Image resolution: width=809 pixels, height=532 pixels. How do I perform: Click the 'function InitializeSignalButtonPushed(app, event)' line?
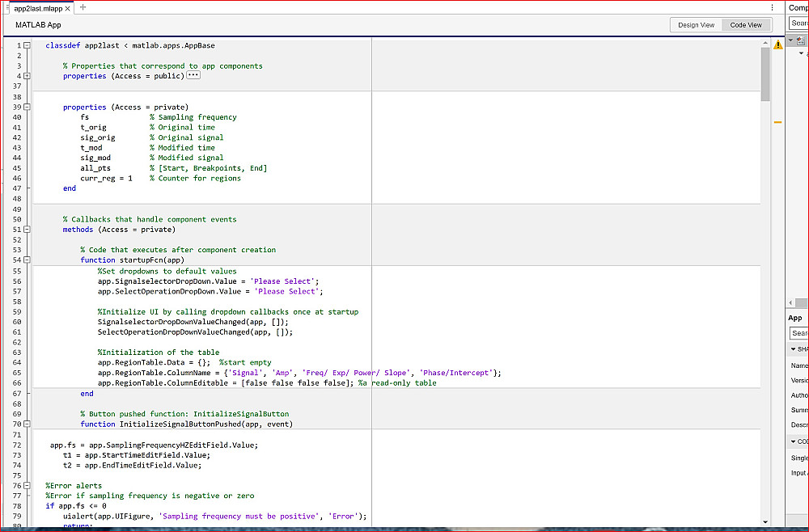coord(186,424)
